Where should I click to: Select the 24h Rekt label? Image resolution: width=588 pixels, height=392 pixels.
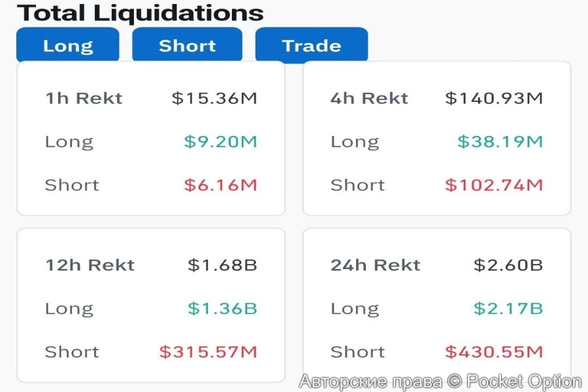point(375,265)
